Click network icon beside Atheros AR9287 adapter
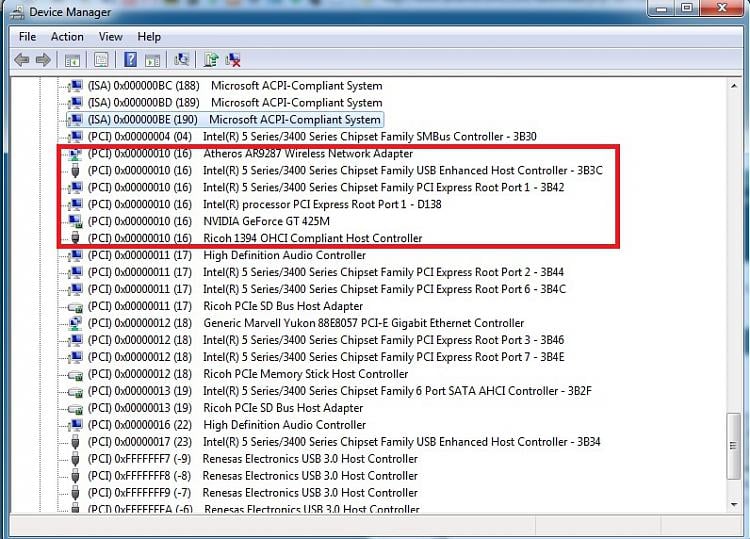The image size is (750, 539). [76, 154]
